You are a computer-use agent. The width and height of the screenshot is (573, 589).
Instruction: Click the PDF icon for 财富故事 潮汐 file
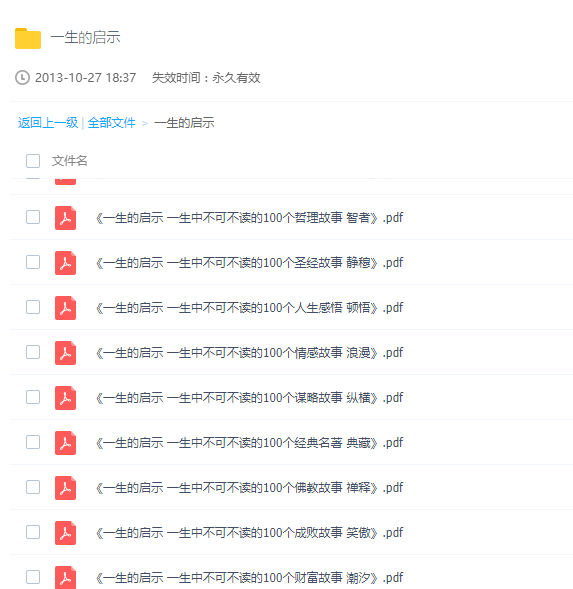(x=65, y=577)
